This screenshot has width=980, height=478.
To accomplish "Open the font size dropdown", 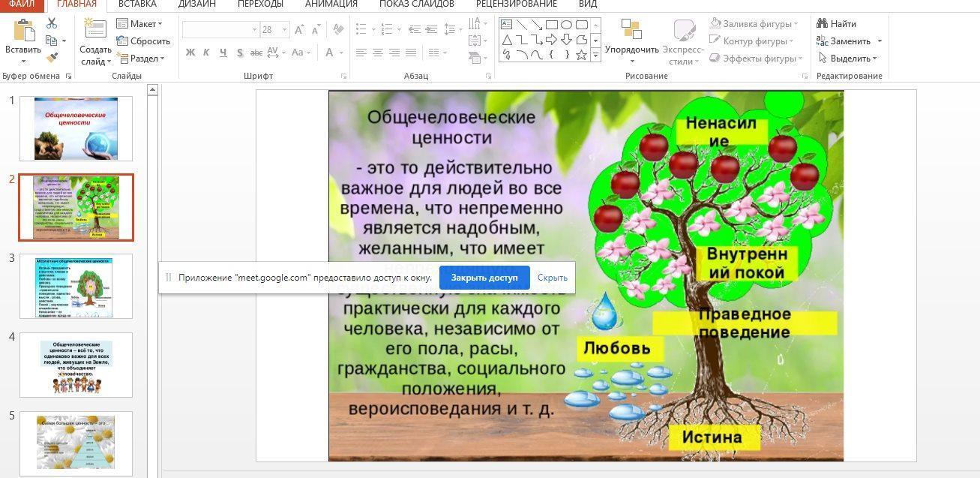I will 284,30.
